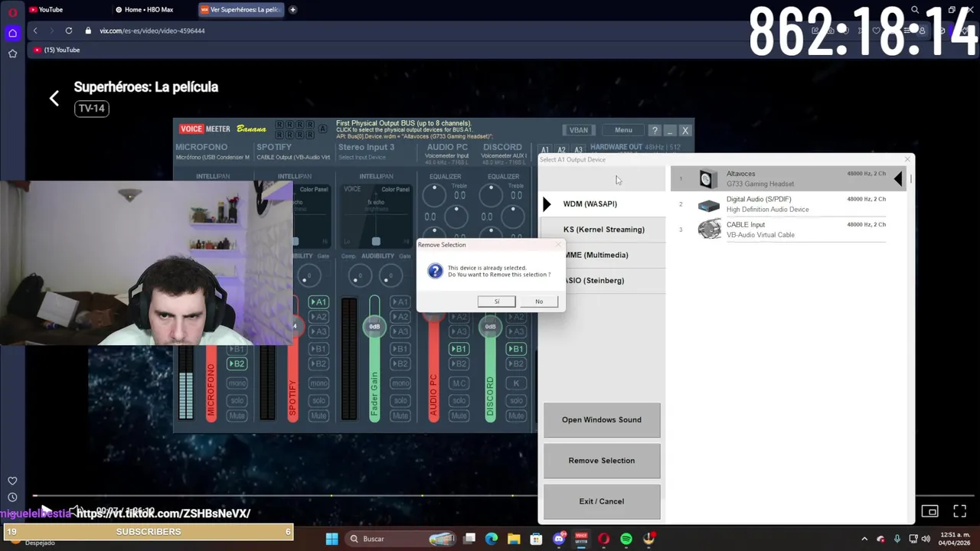Go back with the video page arrow
The width and height of the screenshot is (980, 551).
(54, 98)
